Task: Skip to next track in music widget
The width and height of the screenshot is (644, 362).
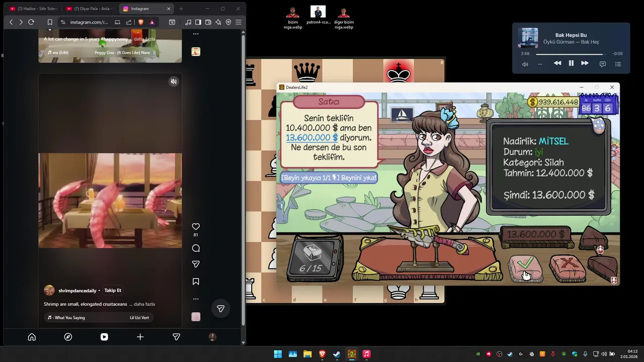Action: point(585,63)
